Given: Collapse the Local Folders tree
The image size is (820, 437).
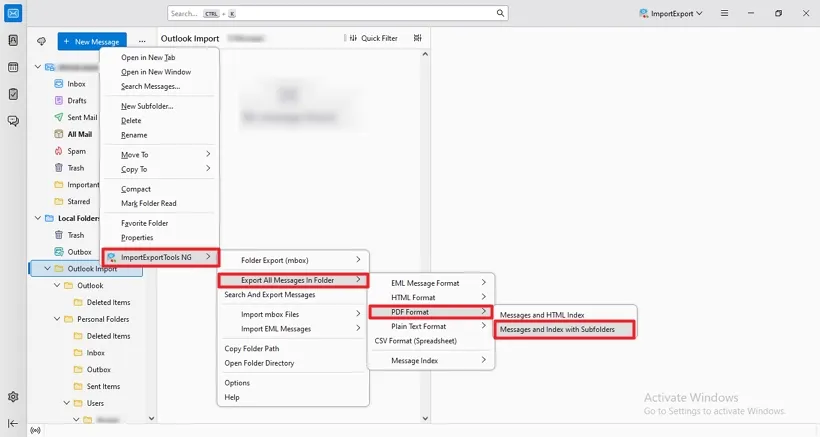Looking at the screenshot, I should pyautogui.click(x=38, y=218).
